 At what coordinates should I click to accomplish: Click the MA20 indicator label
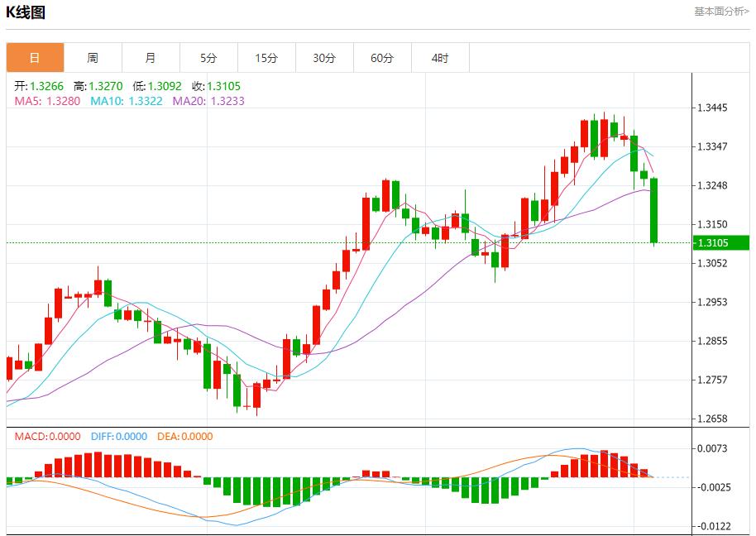pos(208,101)
